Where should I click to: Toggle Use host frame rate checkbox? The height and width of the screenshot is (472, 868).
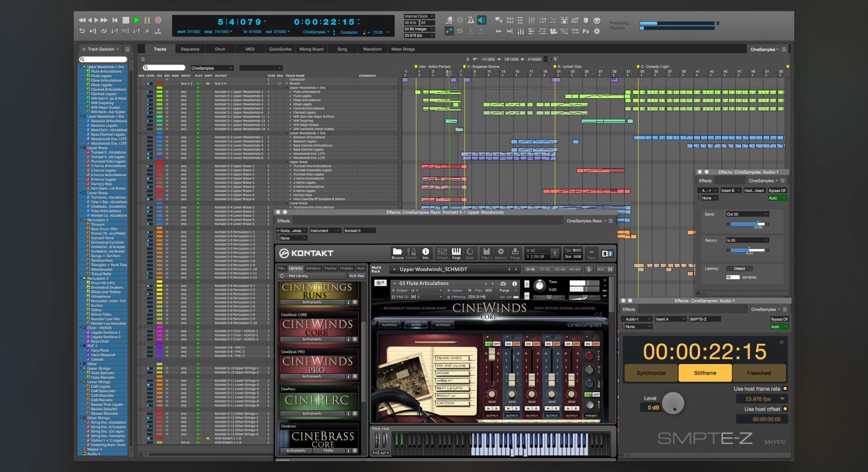(x=785, y=389)
